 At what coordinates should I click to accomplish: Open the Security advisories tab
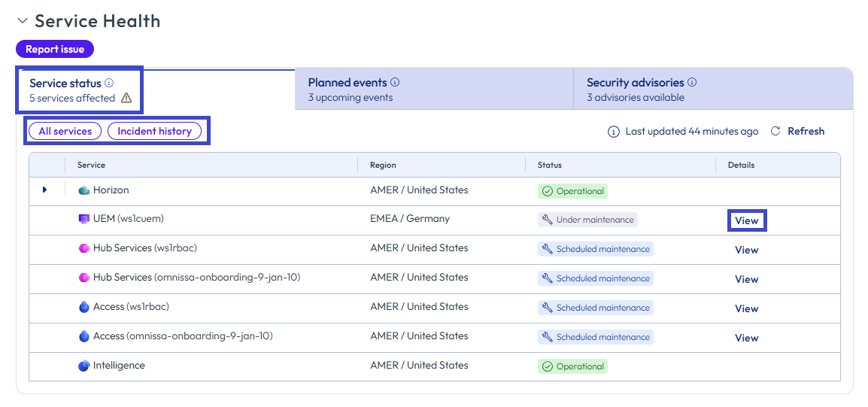713,90
